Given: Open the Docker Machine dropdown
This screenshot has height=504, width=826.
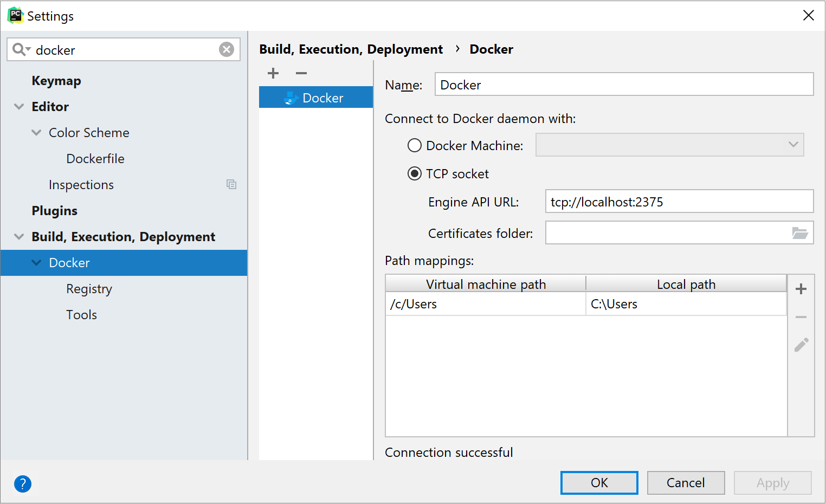Looking at the screenshot, I should [669, 145].
